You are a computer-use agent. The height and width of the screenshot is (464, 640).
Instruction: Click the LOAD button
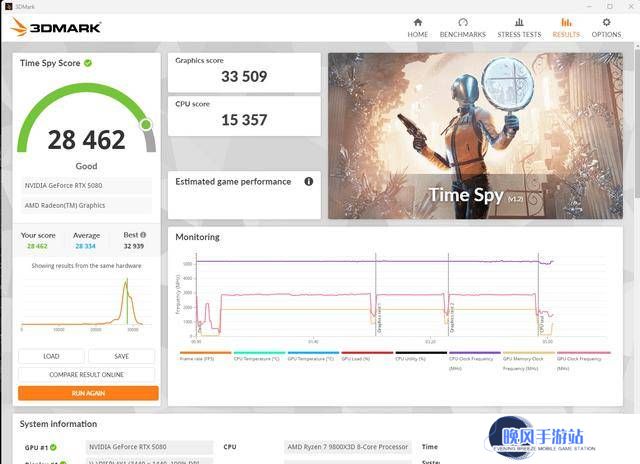(51, 356)
